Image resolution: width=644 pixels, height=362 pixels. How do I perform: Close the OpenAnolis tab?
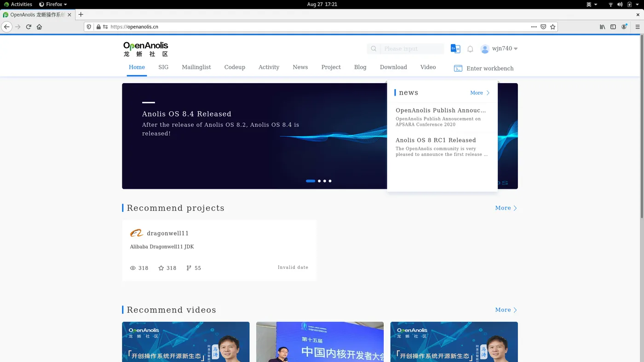[69, 15]
